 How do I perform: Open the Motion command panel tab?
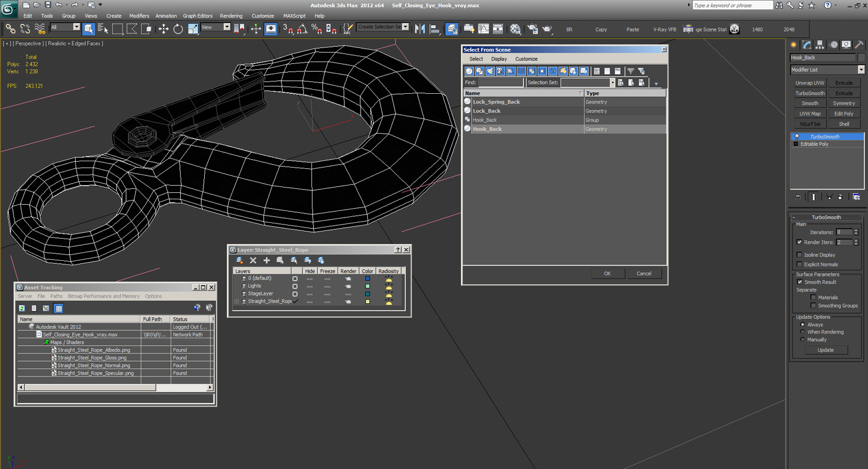tap(833, 45)
